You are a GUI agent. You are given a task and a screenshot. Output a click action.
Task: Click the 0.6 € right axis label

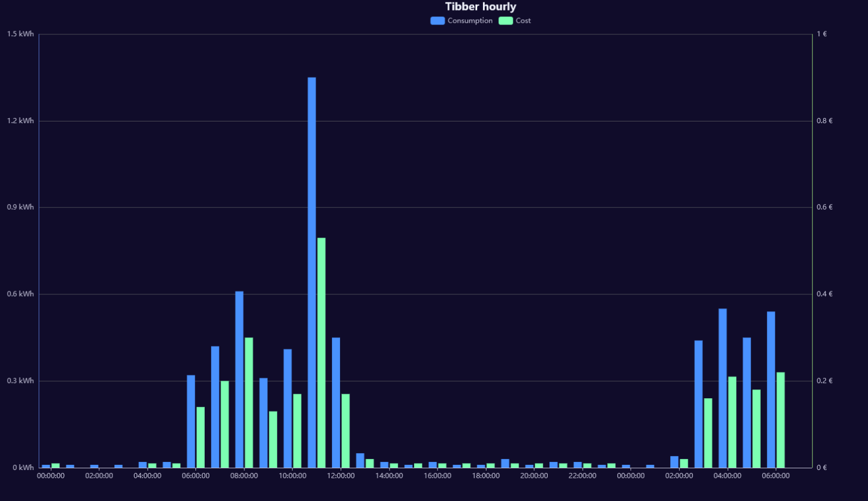point(824,207)
